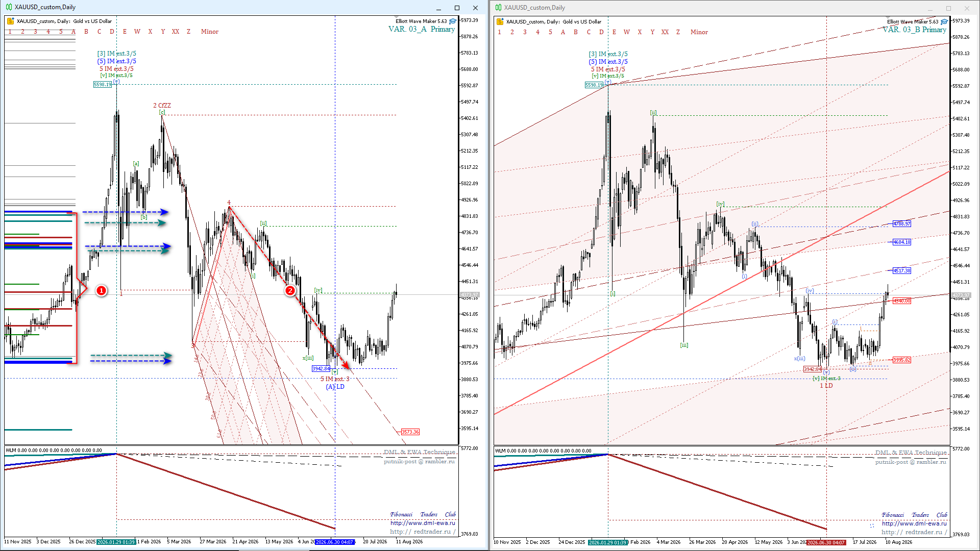Select the red 3995.82 price label
The width and height of the screenshot is (980, 551).
(x=902, y=360)
